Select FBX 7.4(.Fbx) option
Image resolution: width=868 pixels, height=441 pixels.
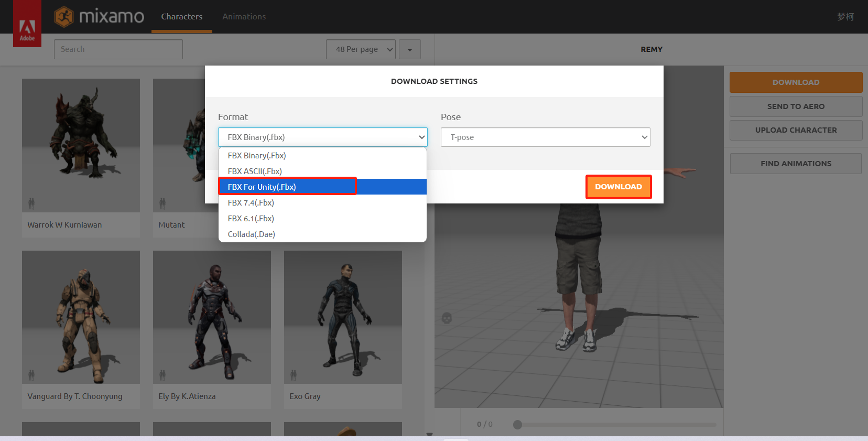322,203
